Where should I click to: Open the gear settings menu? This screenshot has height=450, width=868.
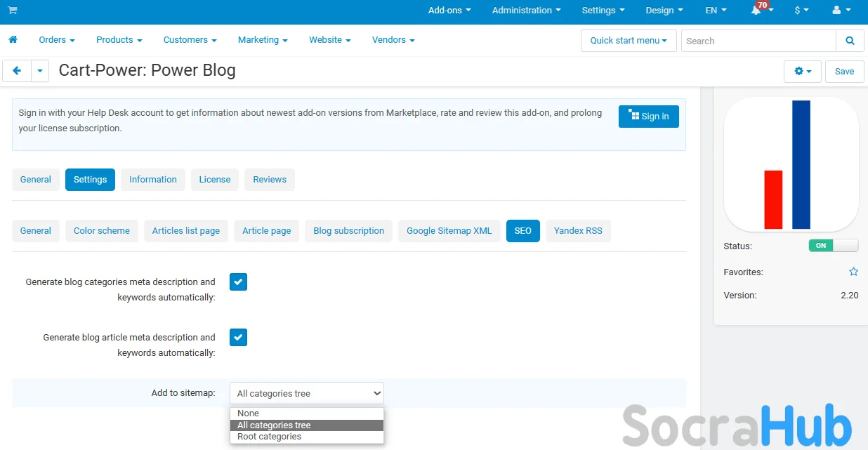802,71
